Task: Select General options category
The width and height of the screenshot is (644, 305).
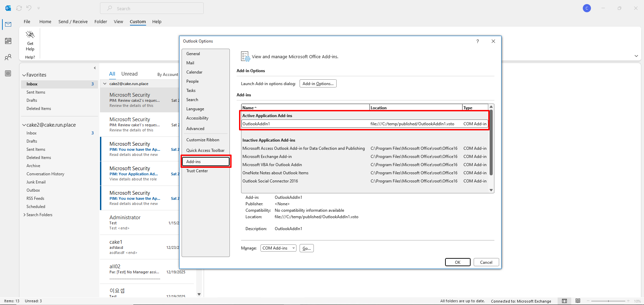Action: pos(205,54)
